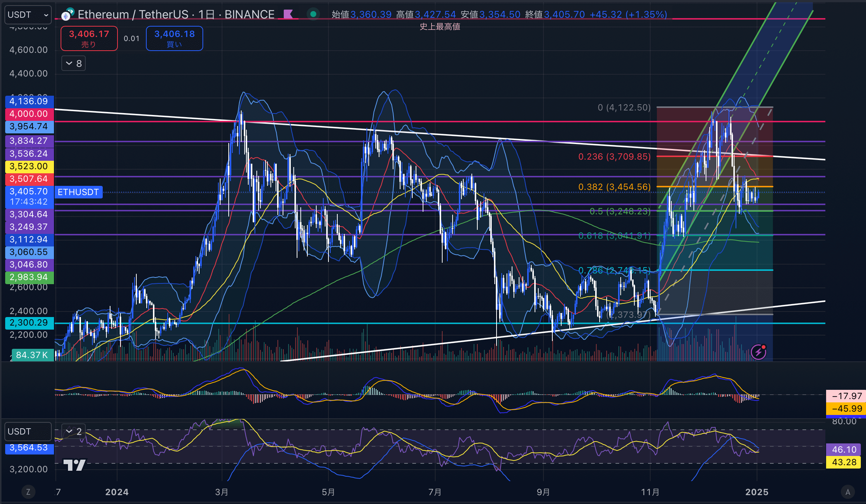Viewport: 866px width, 504px height.
Task: Open the USDT currency dropdown at top left
Action: (x=28, y=15)
